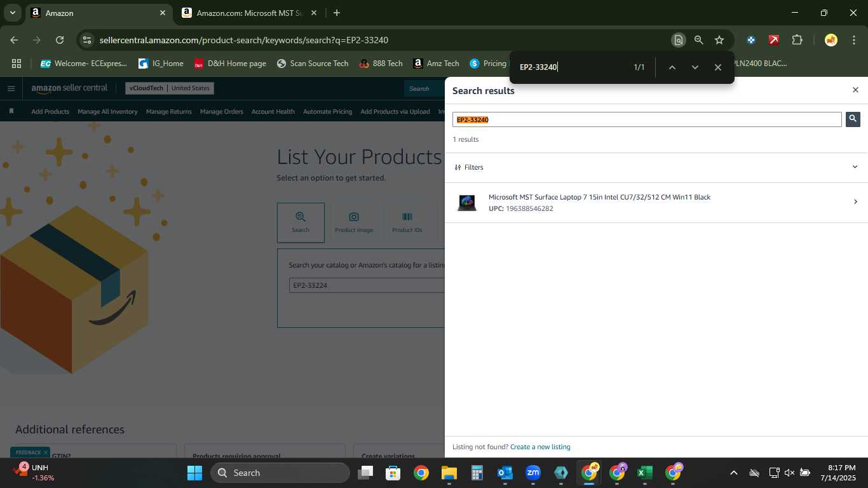Image resolution: width=868 pixels, height=488 pixels.
Task: Go to next find-in-page match
Action: coord(695,67)
